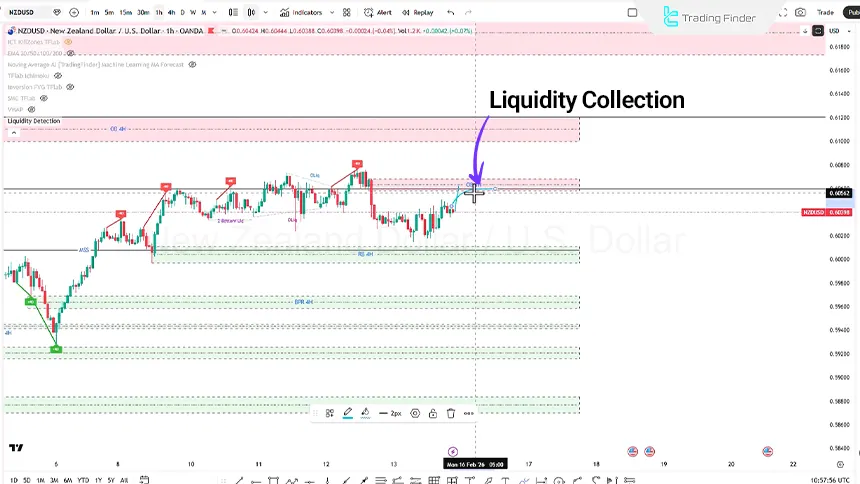Click the candlestick chart type icon

[x=251, y=12]
